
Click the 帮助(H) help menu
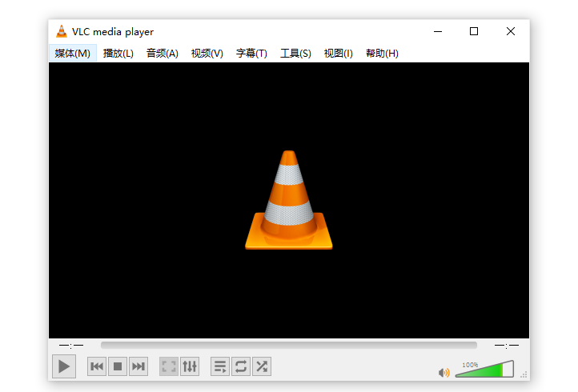tap(382, 54)
